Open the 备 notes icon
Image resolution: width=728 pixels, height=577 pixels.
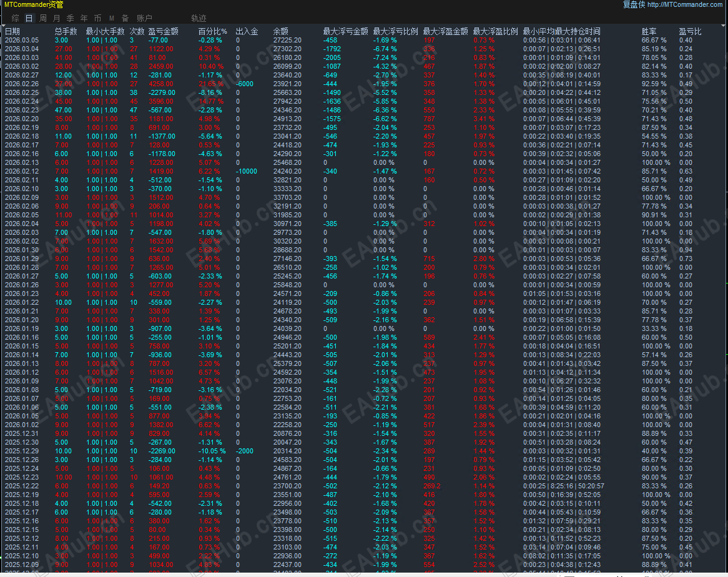(125, 17)
